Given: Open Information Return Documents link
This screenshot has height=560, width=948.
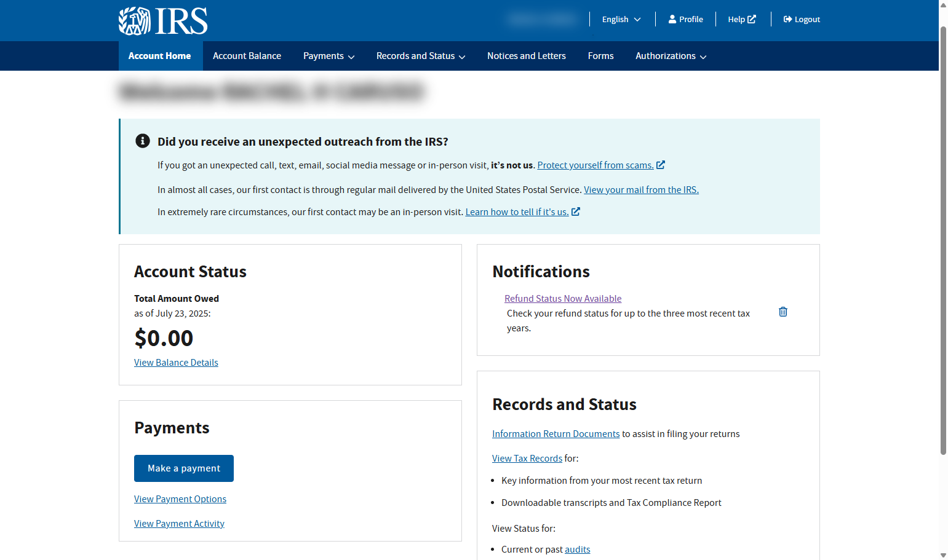Looking at the screenshot, I should pos(556,434).
